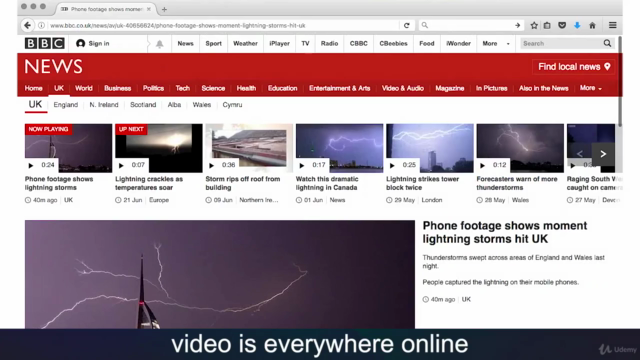Viewport: 640px width, 360px height.
Task: Open iWonder in BBC top navigation
Action: tap(458, 43)
